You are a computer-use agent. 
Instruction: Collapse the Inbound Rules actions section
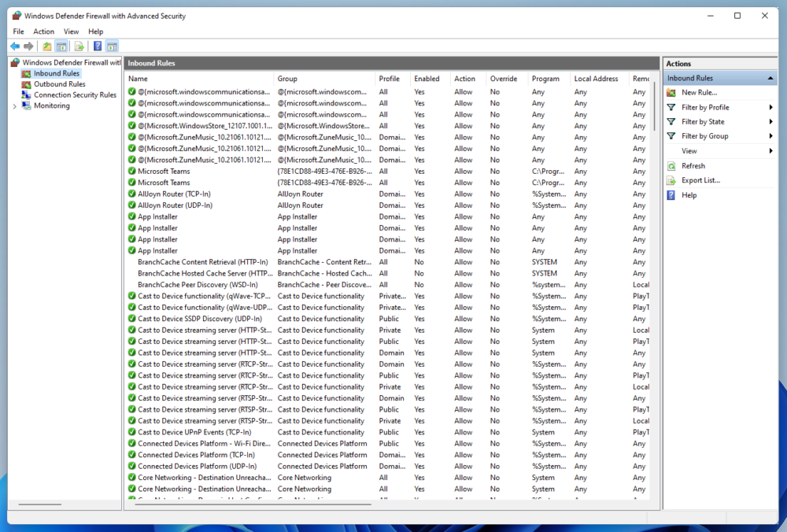[x=770, y=78]
